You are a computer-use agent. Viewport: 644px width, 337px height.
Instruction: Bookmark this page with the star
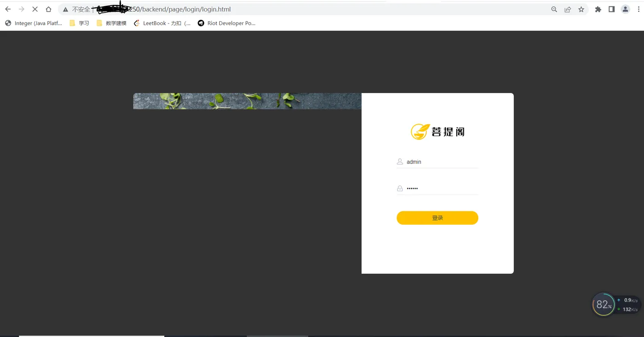coord(581,9)
